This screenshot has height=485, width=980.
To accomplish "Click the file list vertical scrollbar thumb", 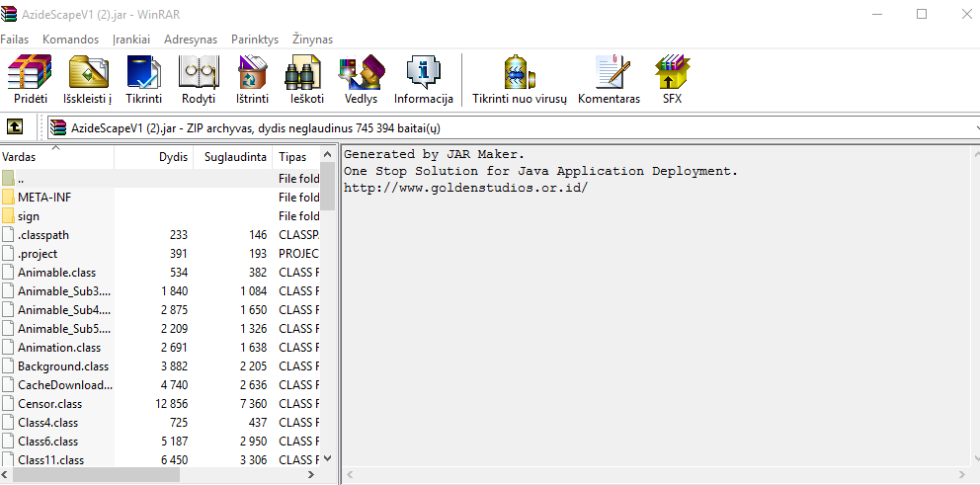I will click(328, 187).
